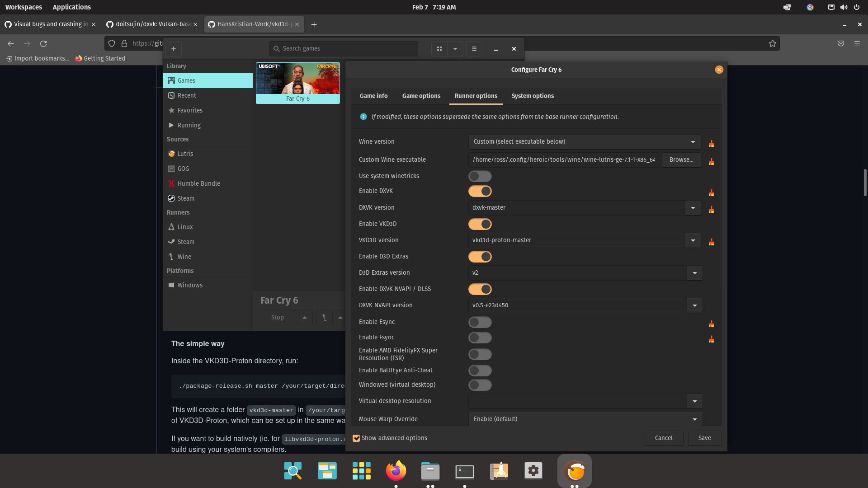Image resolution: width=868 pixels, height=488 pixels.
Task: Open the Mouse Warp Override dropdown
Action: point(585,419)
